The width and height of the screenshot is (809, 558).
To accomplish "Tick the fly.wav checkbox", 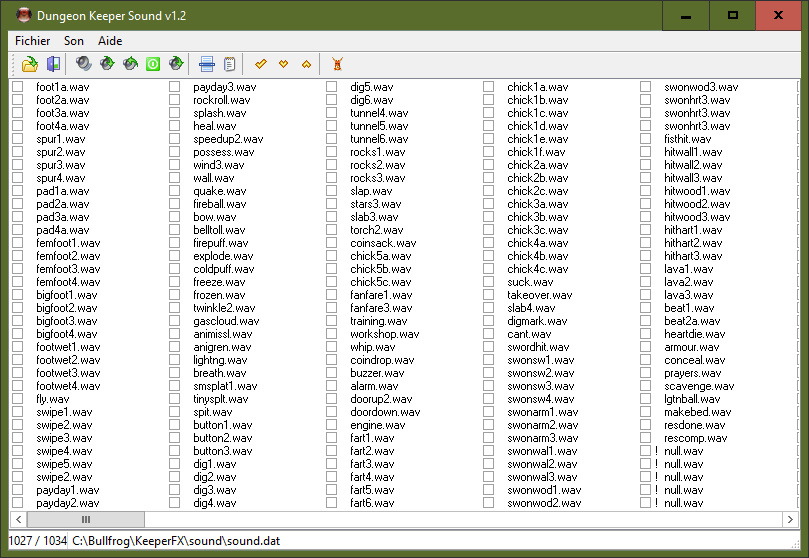I will [18, 399].
